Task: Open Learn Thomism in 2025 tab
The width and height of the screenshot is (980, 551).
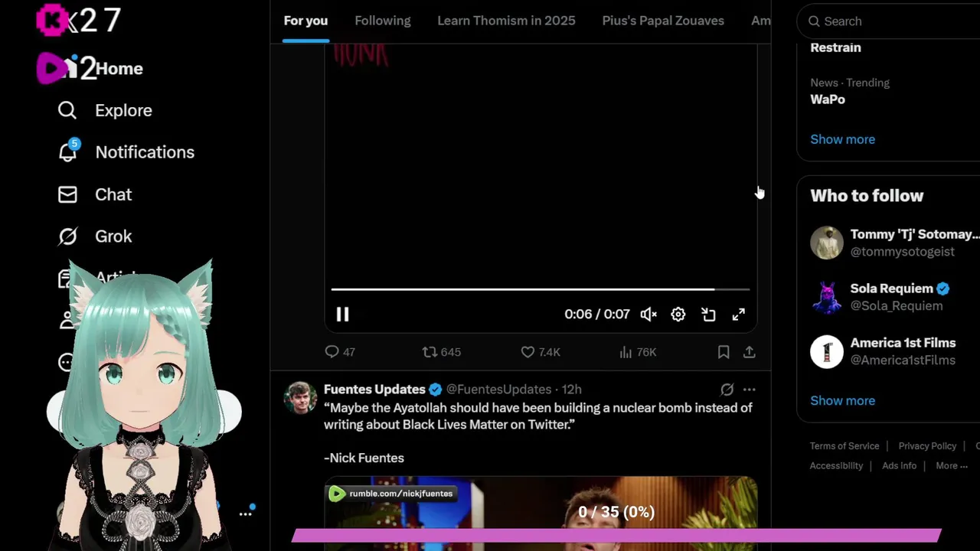Action: tap(506, 21)
